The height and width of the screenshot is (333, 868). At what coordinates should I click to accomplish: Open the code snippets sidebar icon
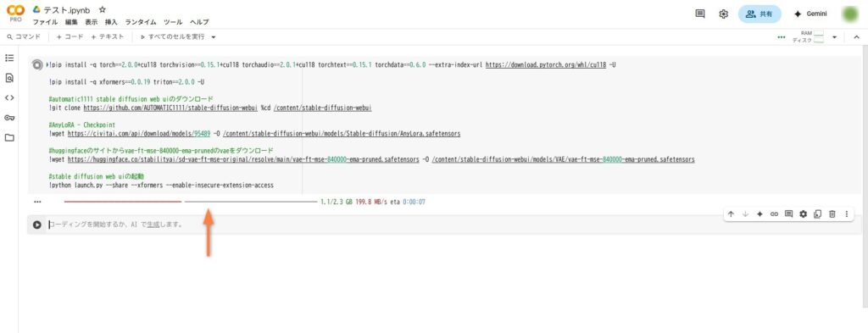point(9,98)
